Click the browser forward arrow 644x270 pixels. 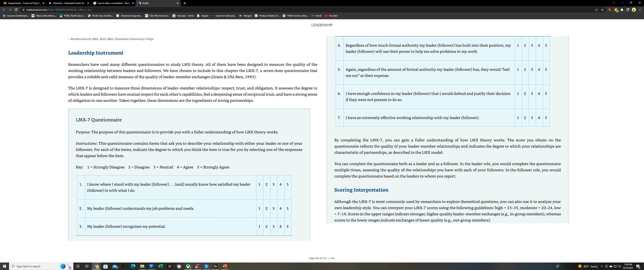pyautogui.click(x=10, y=10)
